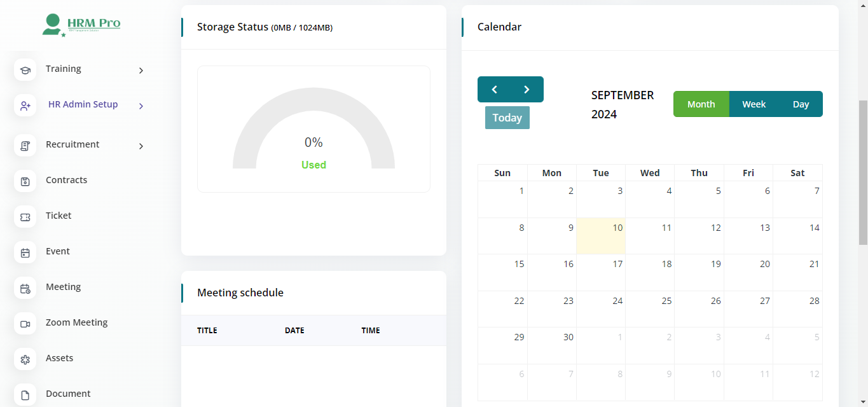Switch calendar to Week view
This screenshot has height=407, width=868.
754,104
